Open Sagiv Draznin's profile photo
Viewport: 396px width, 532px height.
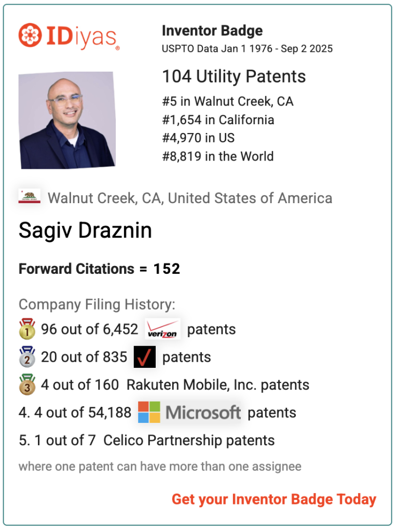67,120
